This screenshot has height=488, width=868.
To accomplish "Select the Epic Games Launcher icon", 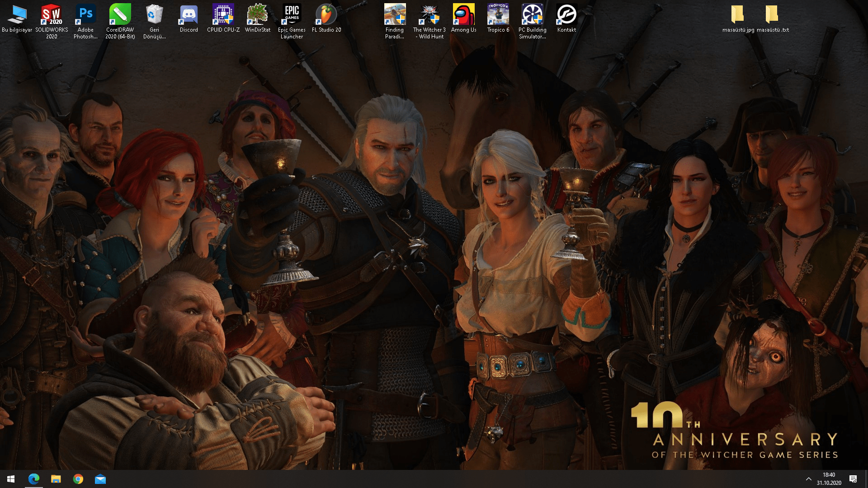I will tap(292, 15).
